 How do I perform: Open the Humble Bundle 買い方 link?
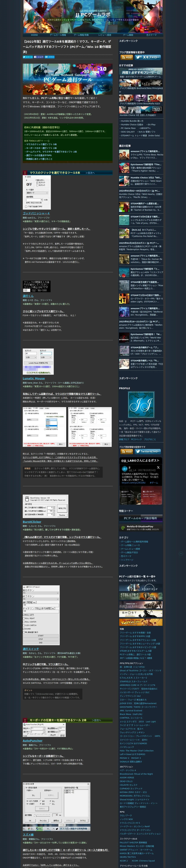[x=132, y=121]
